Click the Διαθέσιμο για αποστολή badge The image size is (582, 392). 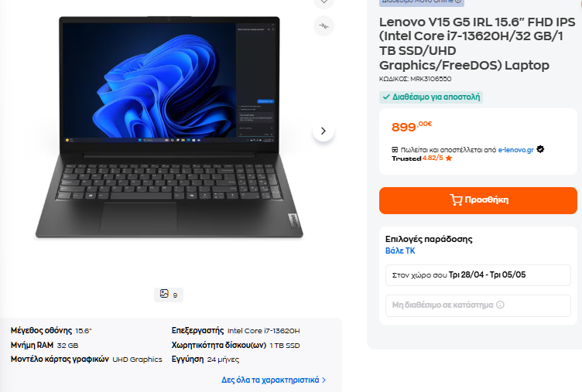[431, 97]
